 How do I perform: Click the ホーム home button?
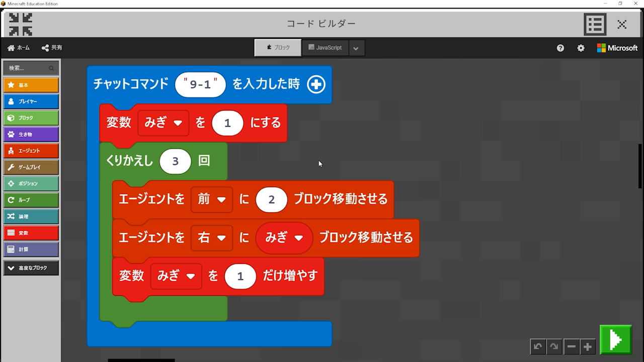[x=19, y=48]
